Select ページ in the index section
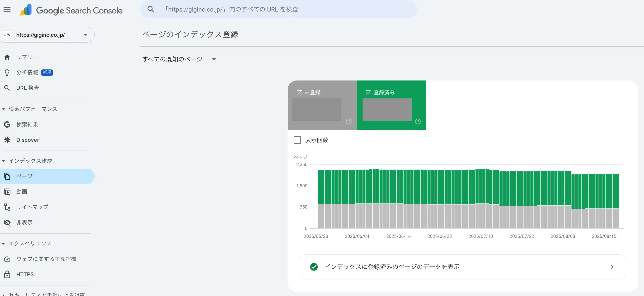Image resolution: width=644 pixels, height=296 pixels. click(x=47, y=176)
